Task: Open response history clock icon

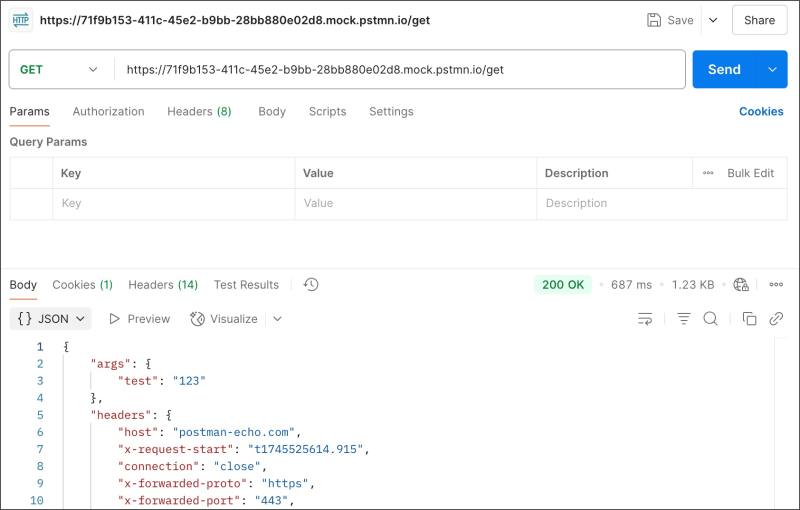Action: pos(311,285)
